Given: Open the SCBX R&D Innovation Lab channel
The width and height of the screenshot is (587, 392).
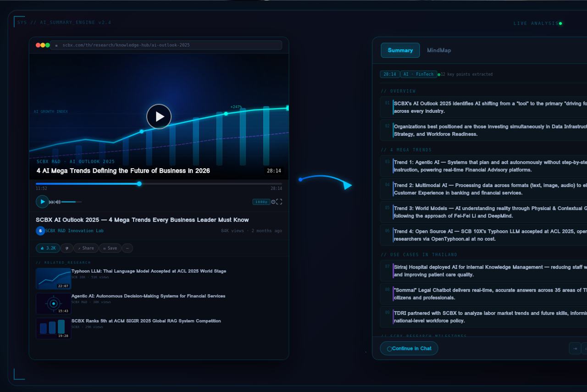Looking at the screenshot, I should point(74,231).
